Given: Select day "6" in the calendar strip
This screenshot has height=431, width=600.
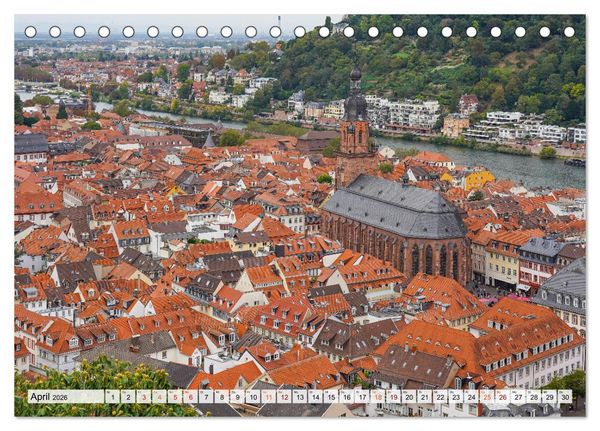Looking at the screenshot, I should [191, 397].
